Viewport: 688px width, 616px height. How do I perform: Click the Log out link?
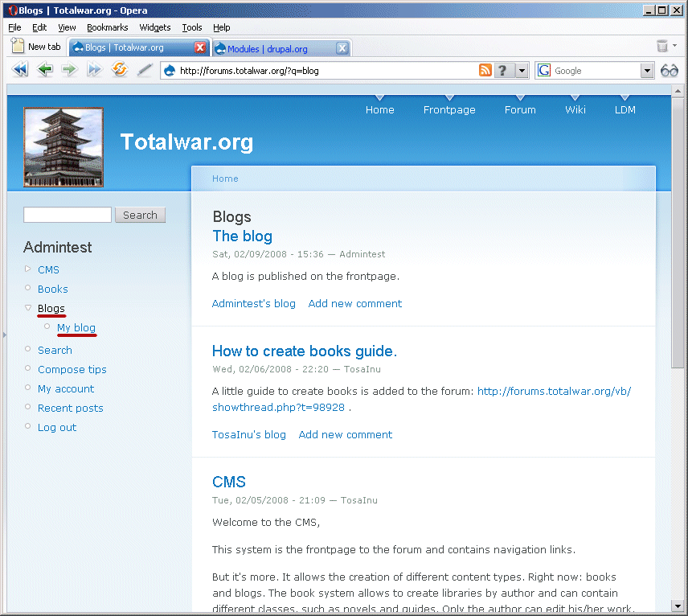click(x=57, y=428)
